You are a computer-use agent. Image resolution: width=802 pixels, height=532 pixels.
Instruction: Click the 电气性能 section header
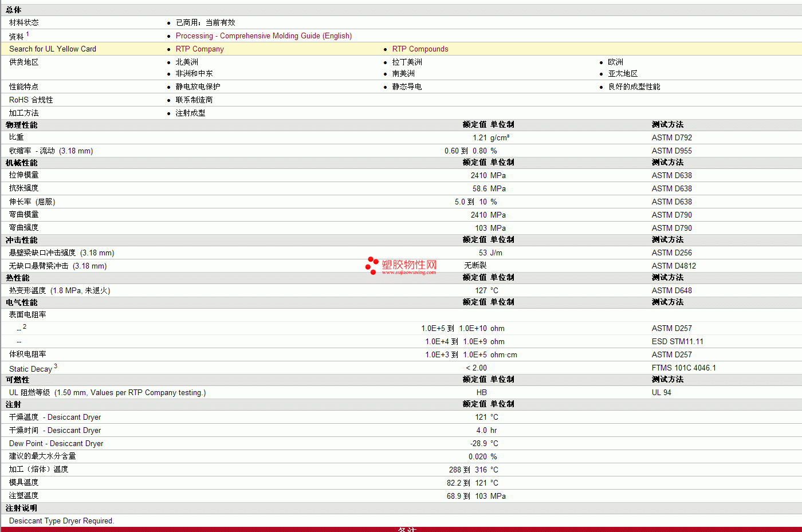pos(22,302)
